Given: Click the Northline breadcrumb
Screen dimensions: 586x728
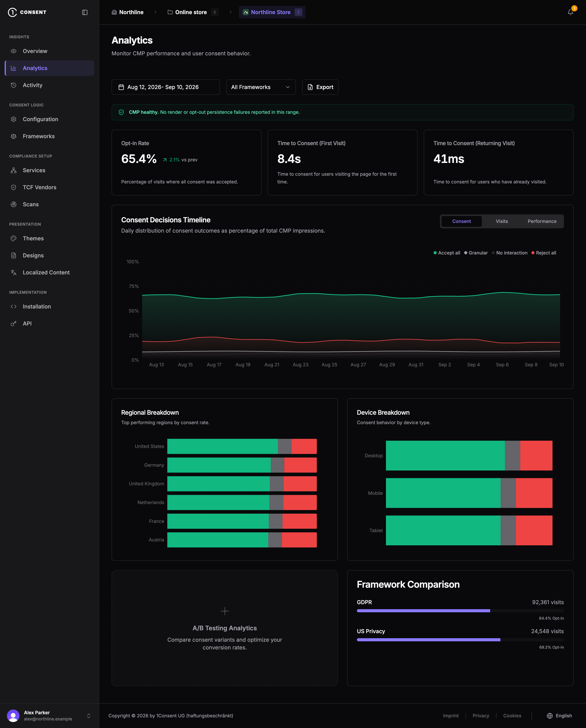Looking at the screenshot, I should [127, 12].
